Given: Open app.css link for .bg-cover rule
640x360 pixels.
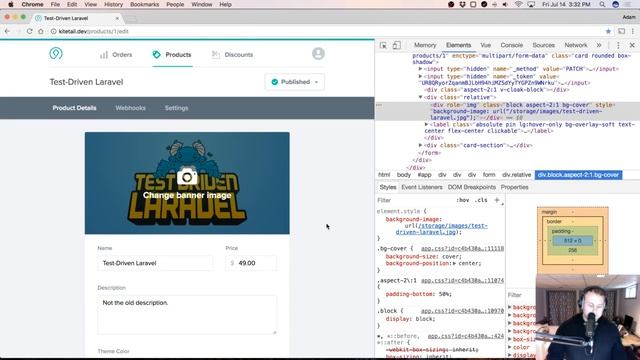Looking at the screenshot, I should point(462,249).
